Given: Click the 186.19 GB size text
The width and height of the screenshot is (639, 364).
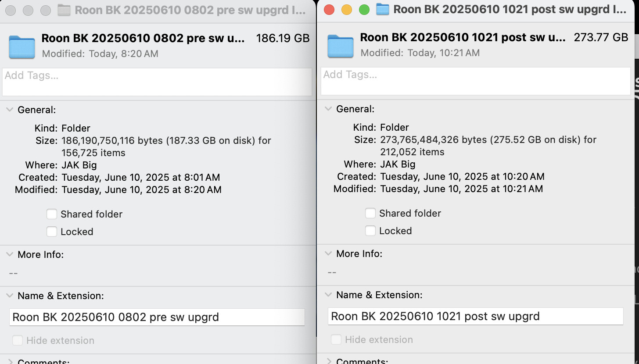Looking at the screenshot, I should click(283, 38).
